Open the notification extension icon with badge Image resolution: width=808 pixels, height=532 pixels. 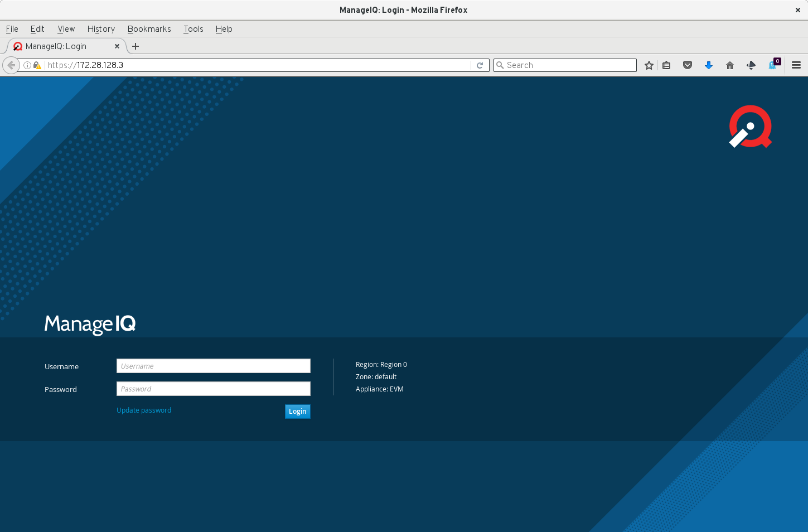point(773,64)
